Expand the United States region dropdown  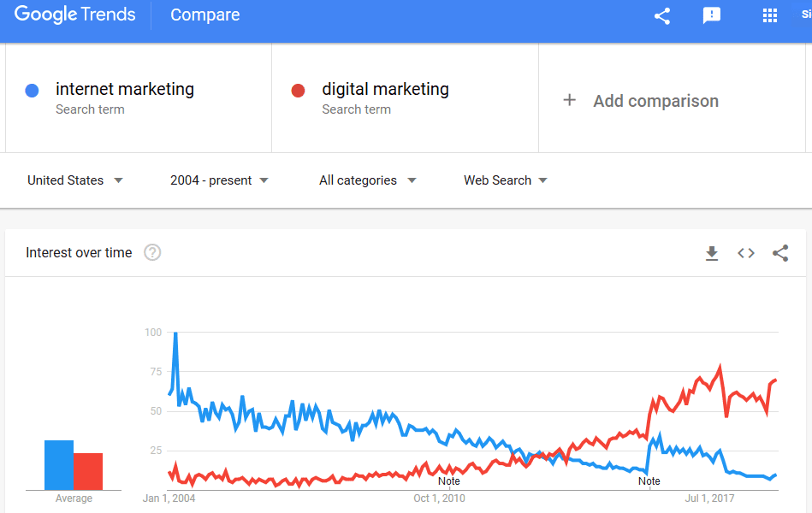[75, 180]
